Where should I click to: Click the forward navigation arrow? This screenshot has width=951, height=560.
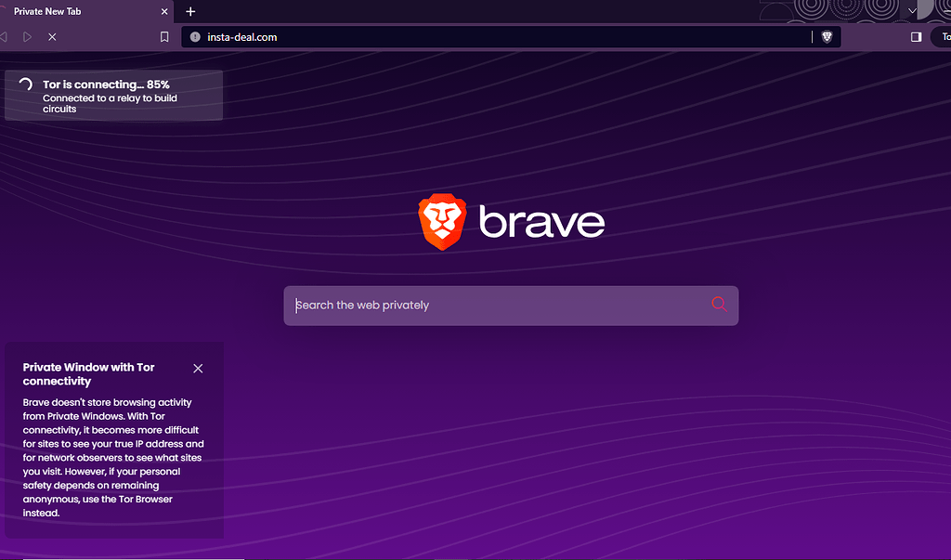click(27, 36)
